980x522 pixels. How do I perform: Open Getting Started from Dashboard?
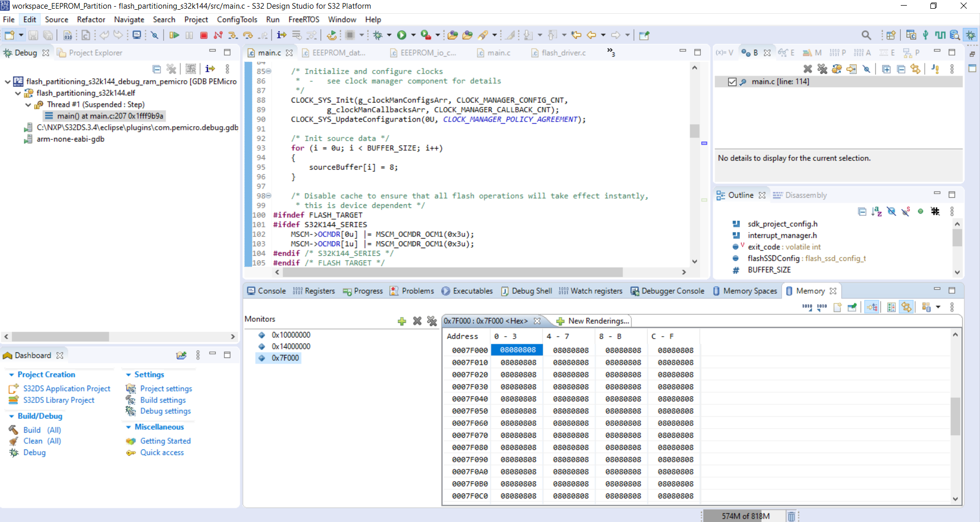[165, 441]
